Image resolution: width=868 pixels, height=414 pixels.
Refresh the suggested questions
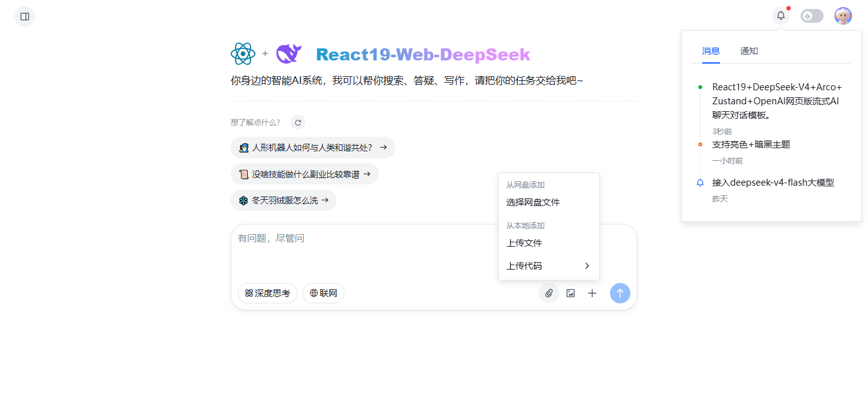tap(298, 123)
